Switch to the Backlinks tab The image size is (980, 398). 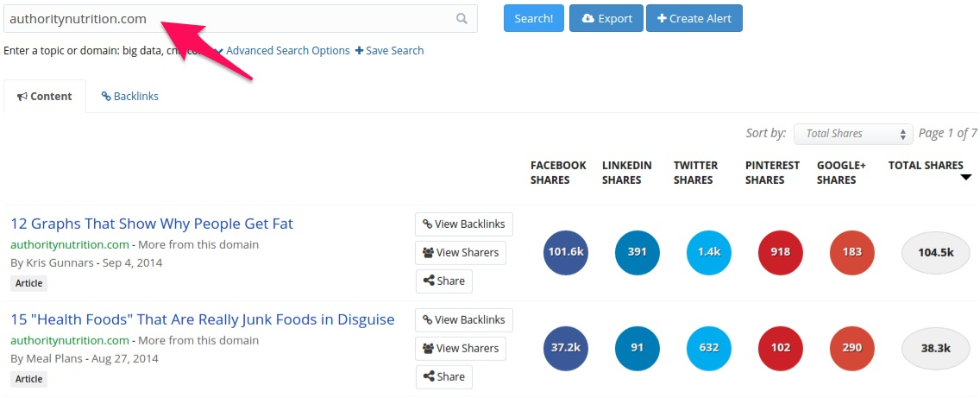[x=130, y=97]
